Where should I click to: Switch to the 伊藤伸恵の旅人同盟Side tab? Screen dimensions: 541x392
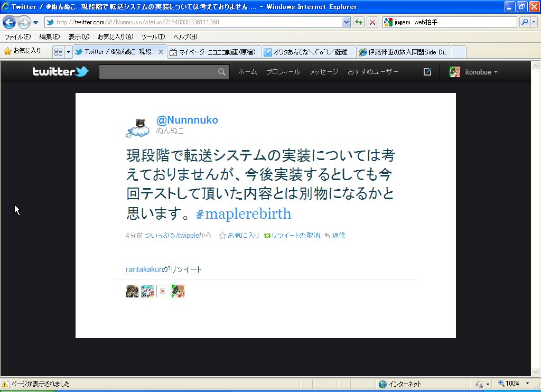[404, 52]
